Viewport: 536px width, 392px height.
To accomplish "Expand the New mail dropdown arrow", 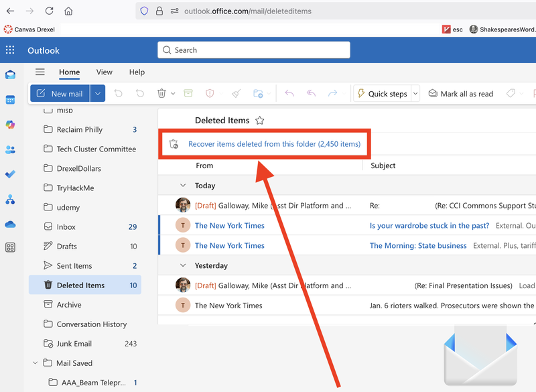I will pyautogui.click(x=98, y=94).
